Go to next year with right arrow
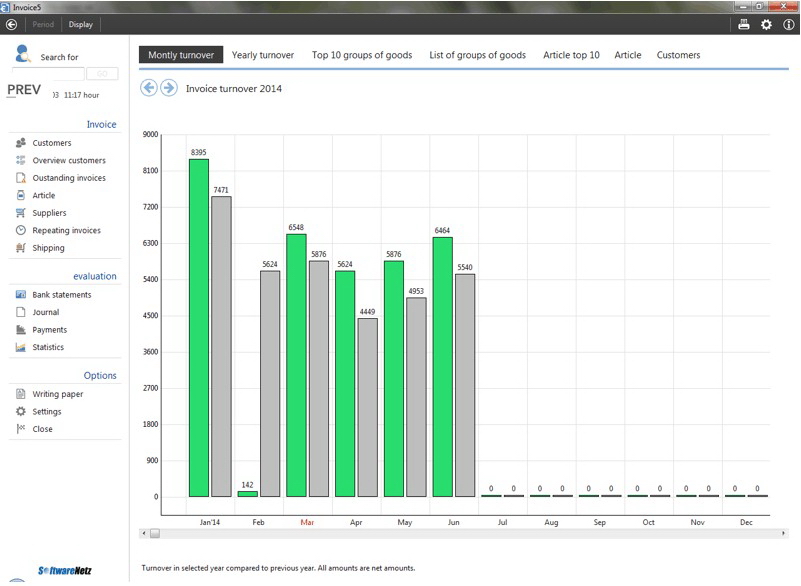The width and height of the screenshot is (801, 586). pyautogui.click(x=168, y=88)
